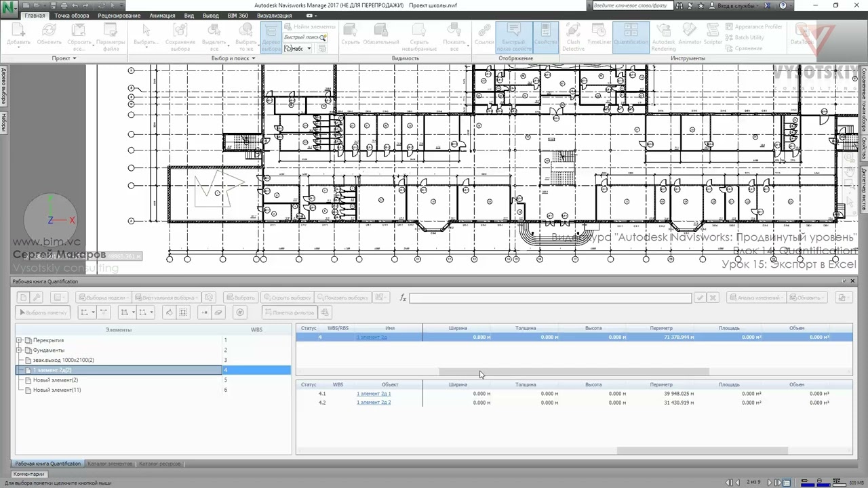Expand the Выбор и поиск panel dropdown
Viewport: 868px width, 488px height.
click(233, 58)
